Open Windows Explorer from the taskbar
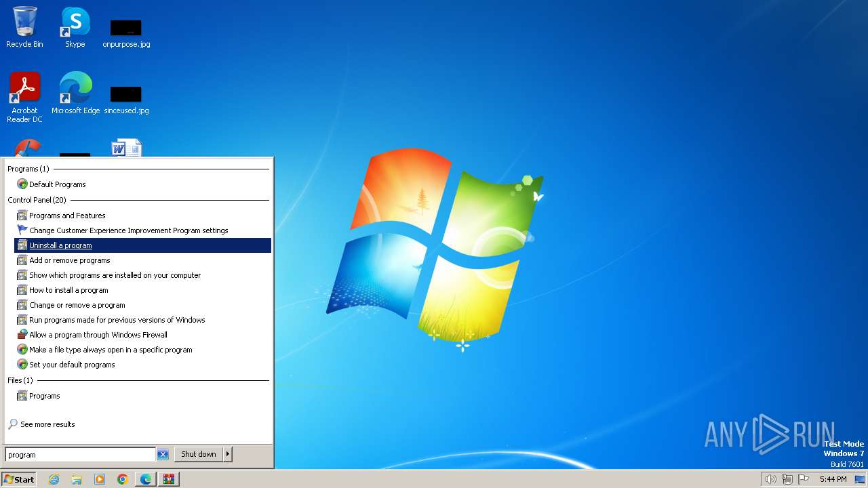 pyautogui.click(x=77, y=479)
